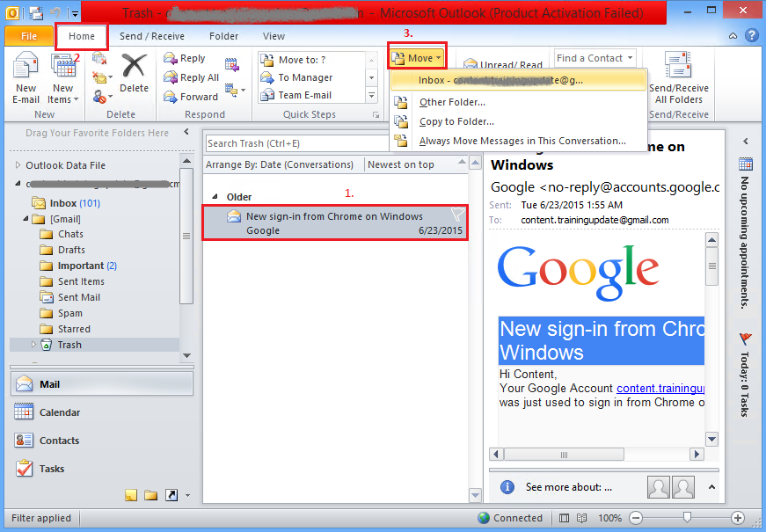
Task: Toggle the flag on the Google message
Action: coord(457,214)
